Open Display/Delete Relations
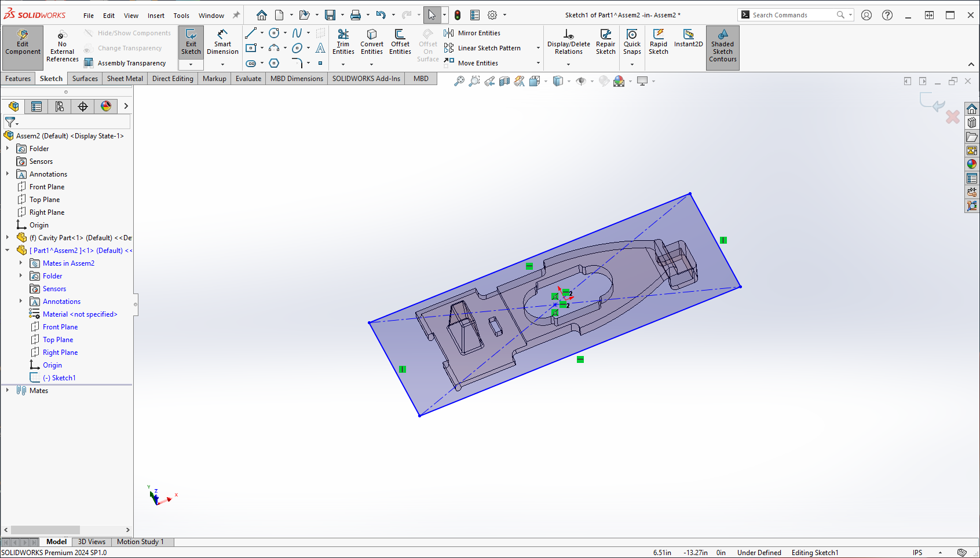Image resolution: width=980 pixels, height=558 pixels. pos(568,42)
